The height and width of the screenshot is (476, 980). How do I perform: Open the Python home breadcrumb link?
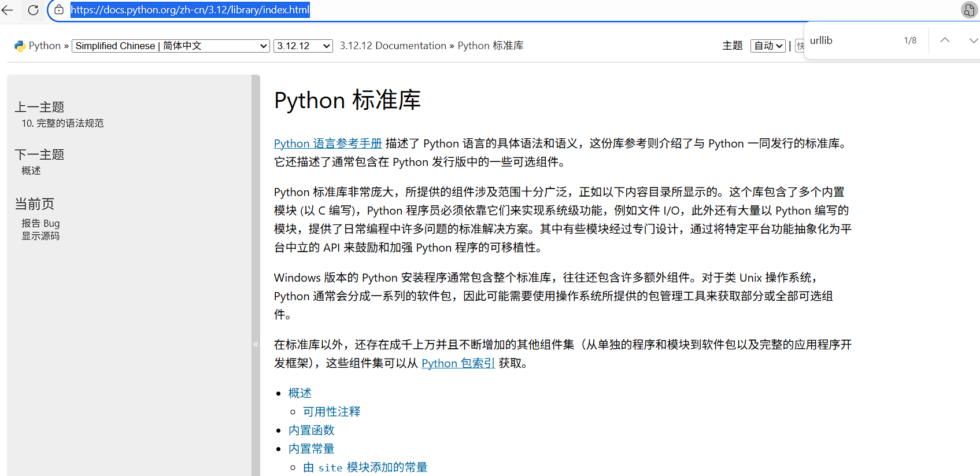[x=45, y=46]
